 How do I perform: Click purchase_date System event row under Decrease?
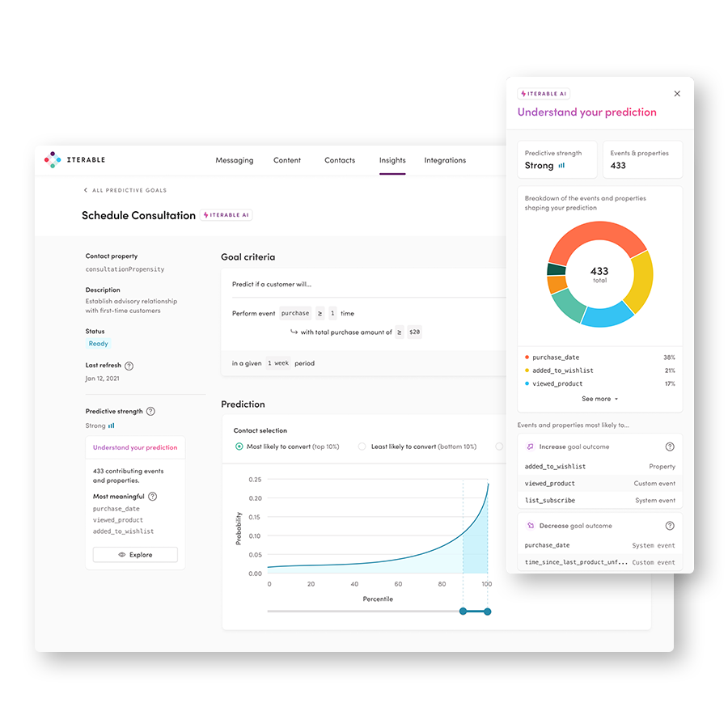600,545
